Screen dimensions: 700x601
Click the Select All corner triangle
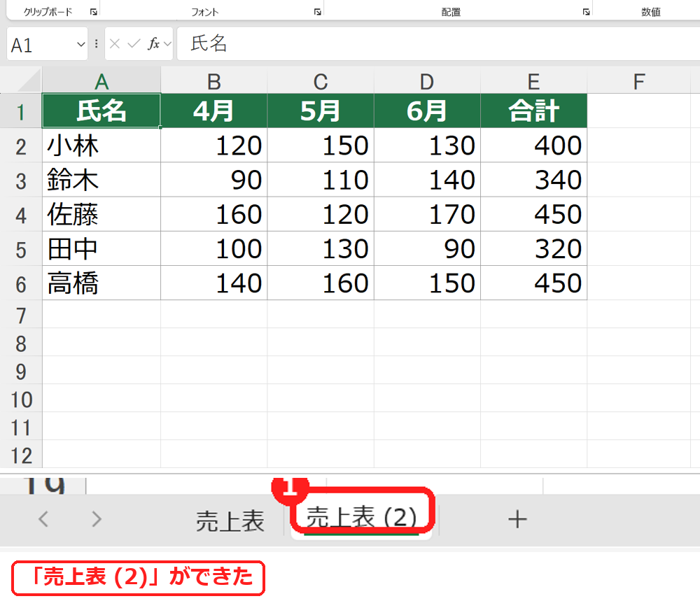tap(29, 80)
